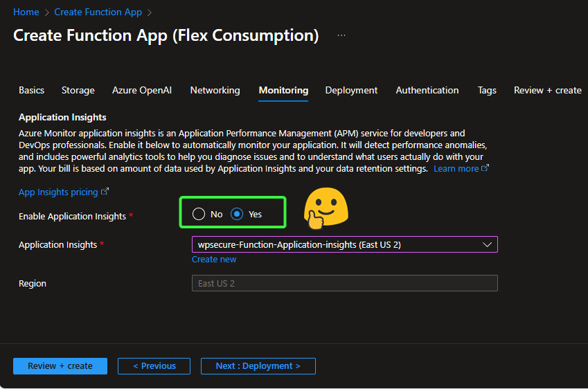Open the Deployment tab
588x389 pixels.
click(x=351, y=90)
